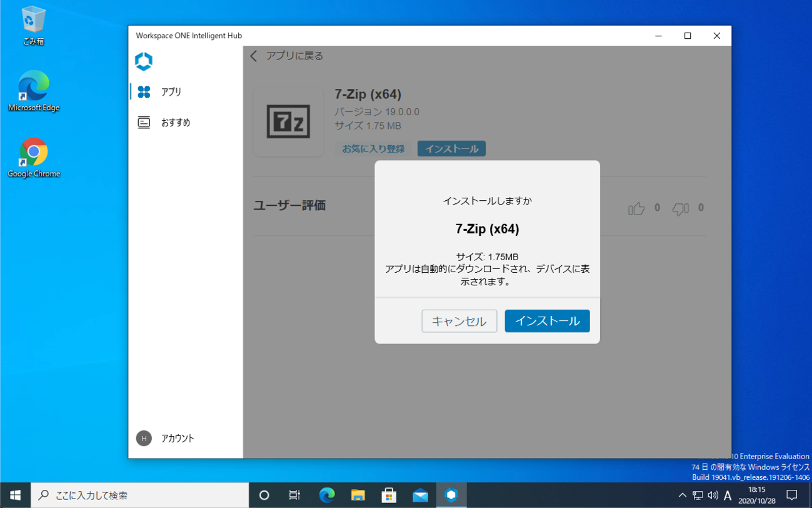Image resolution: width=812 pixels, height=508 pixels.
Task: Click the thumbs-down rating icon
Action: pos(680,208)
